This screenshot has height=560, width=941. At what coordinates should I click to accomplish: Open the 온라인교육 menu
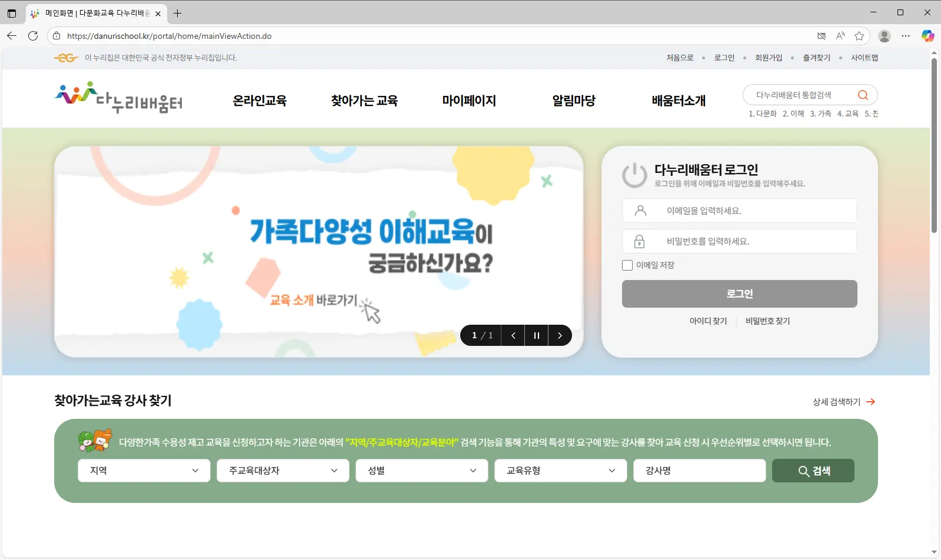point(260,101)
